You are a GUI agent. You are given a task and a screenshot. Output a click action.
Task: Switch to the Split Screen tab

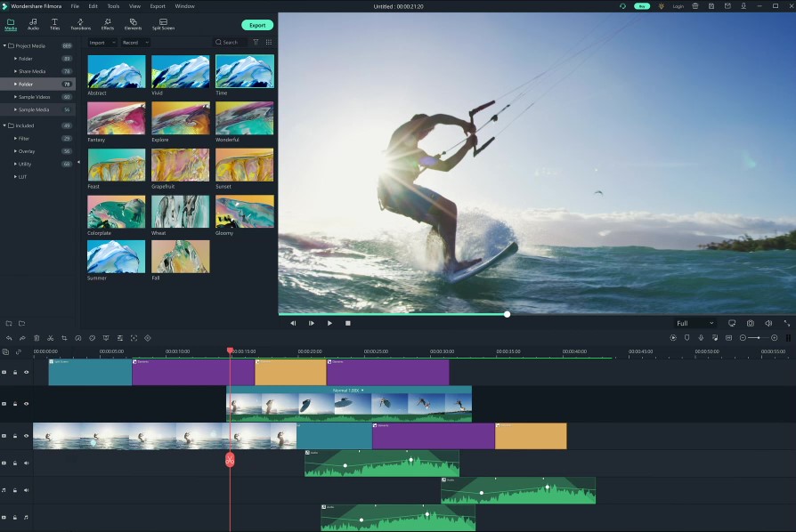tap(163, 23)
